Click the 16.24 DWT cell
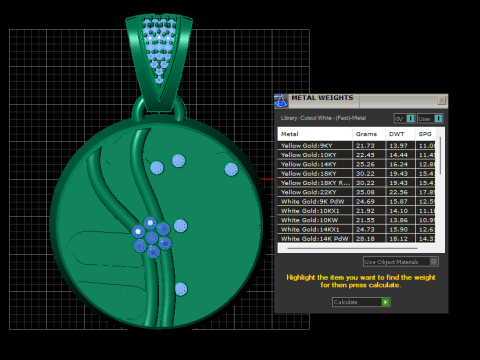Viewport: 480px width, 360px height. point(400,164)
